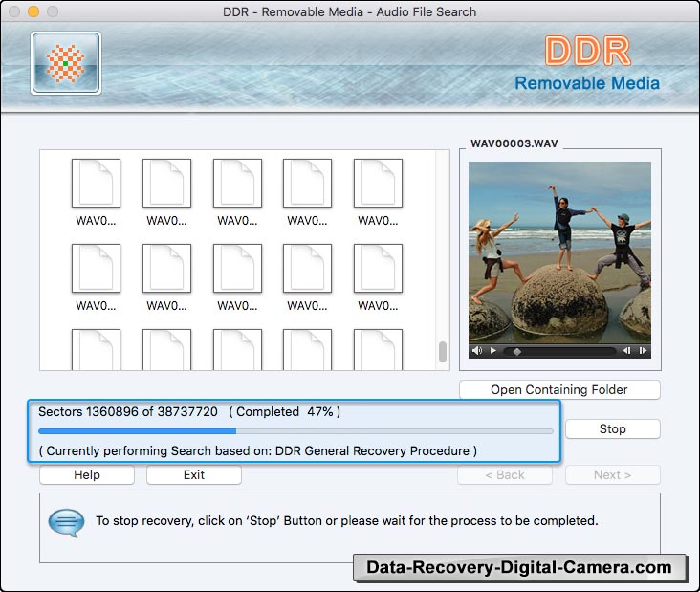Click the playback position slider handle
The height and width of the screenshot is (592, 700).
click(x=517, y=351)
